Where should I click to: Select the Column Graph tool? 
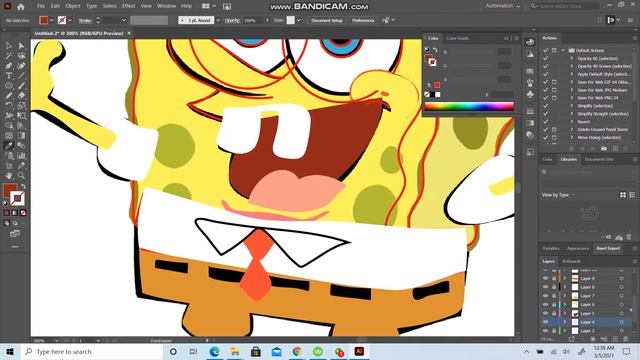pyautogui.click(x=21, y=156)
